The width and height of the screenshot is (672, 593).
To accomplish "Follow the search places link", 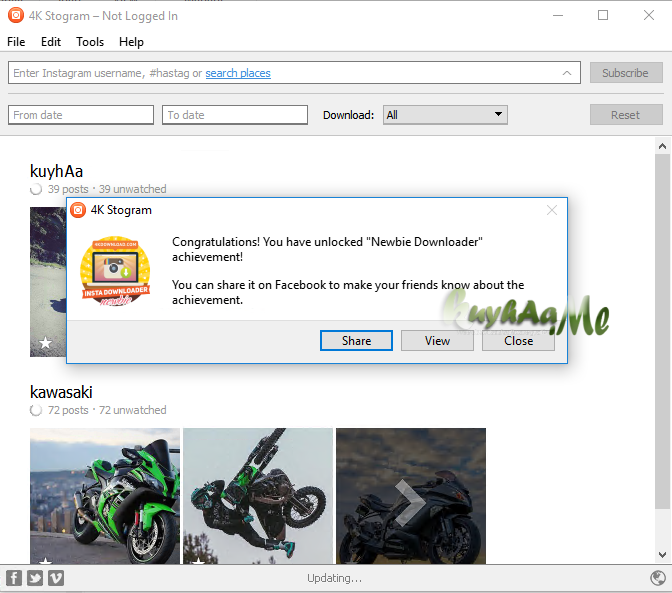I will pyautogui.click(x=238, y=73).
